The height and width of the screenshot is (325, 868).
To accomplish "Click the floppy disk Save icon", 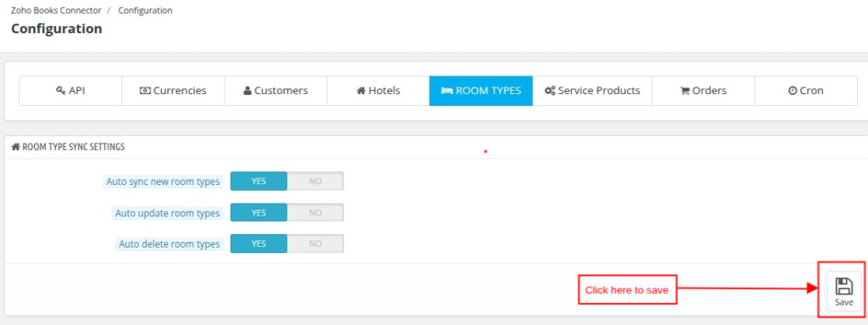I will pos(843,286).
